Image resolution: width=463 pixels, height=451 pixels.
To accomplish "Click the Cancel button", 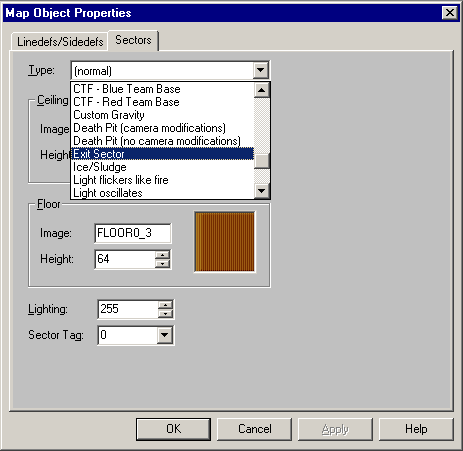I will pos(255,429).
